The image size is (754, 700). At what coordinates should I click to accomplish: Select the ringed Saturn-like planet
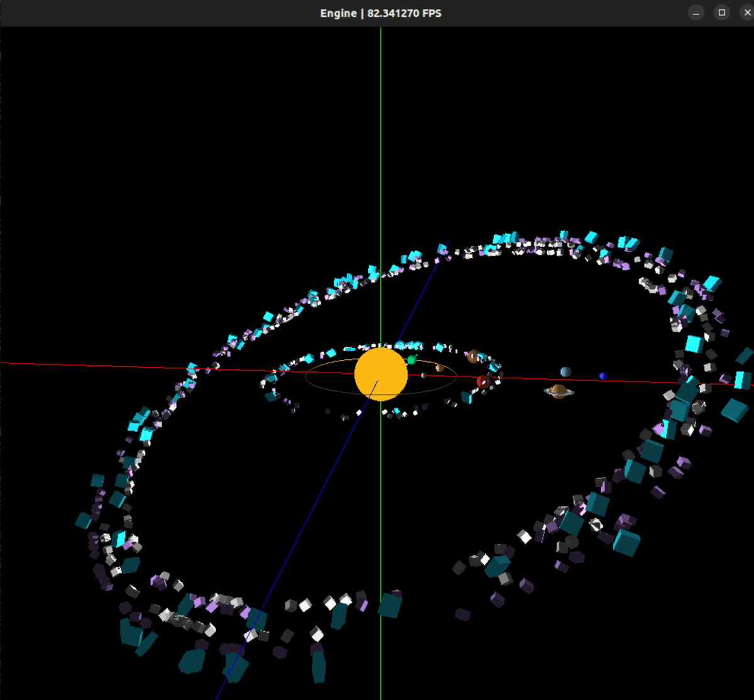[559, 391]
